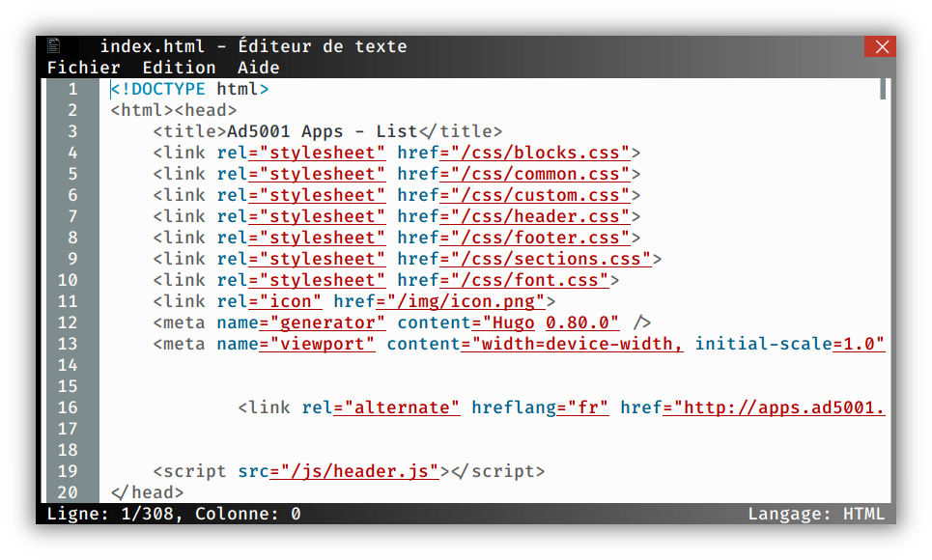Open the Fichier menu
Screen dimensions: 932x560
tap(83, 68)
